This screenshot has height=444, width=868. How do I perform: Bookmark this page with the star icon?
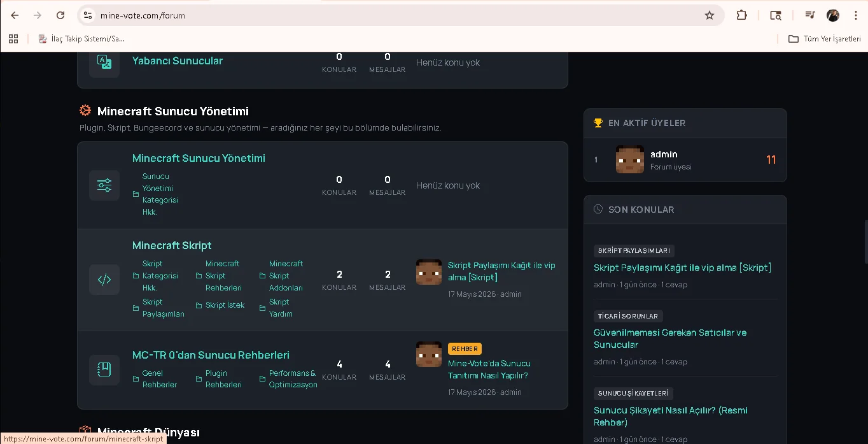[710, 15]
